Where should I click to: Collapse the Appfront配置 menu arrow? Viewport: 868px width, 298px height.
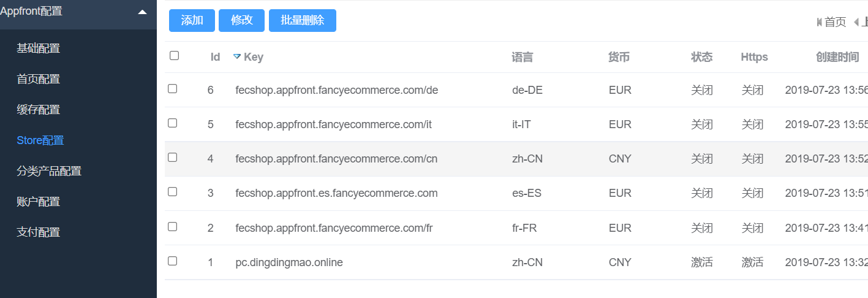click(x=142, y=12)
